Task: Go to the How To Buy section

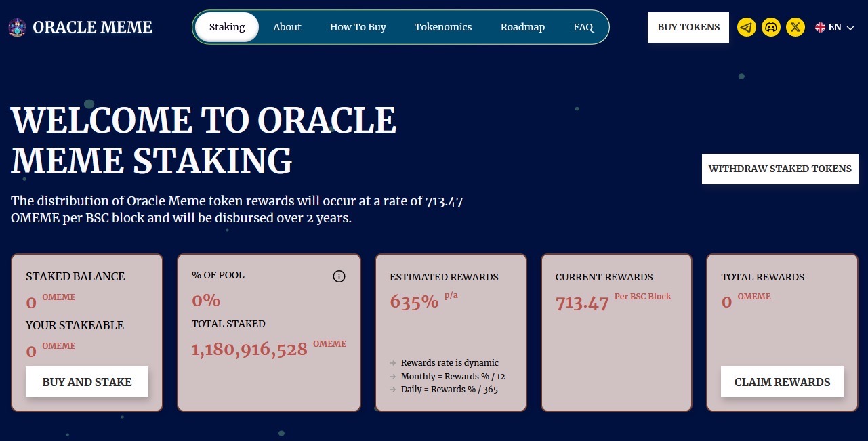Action: click(x=358, y=27)
